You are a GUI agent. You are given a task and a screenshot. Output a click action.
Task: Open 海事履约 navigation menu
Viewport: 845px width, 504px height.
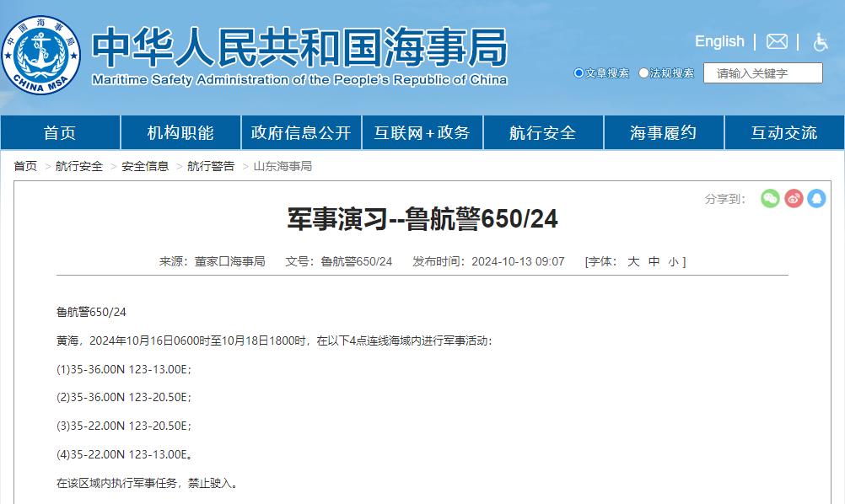(x=664, y=133)
